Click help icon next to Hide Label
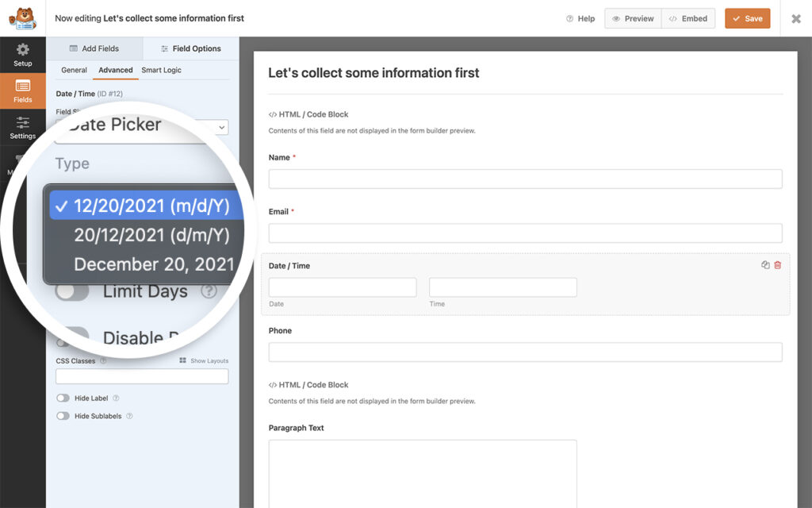 pos(116,398)
